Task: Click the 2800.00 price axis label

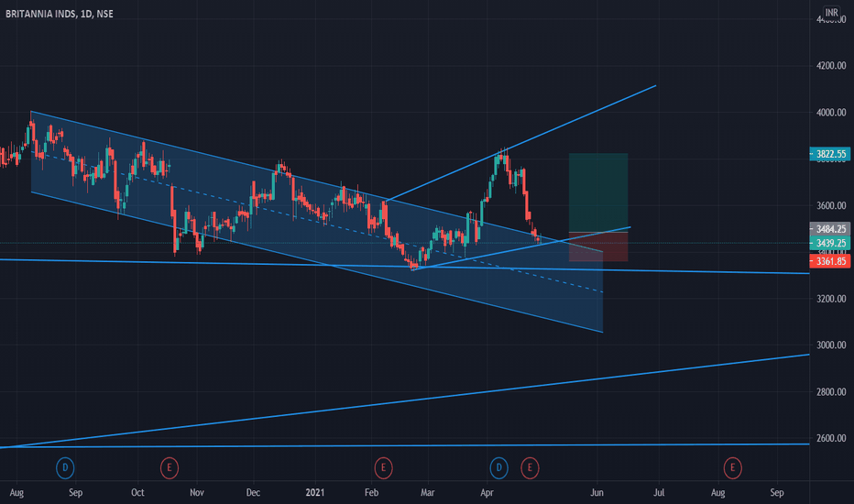Action: [x=831, y=392]
